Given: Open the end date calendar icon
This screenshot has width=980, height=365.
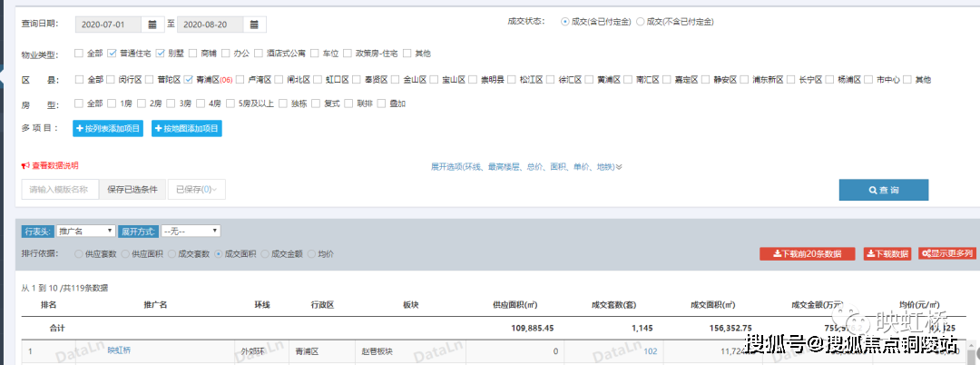Looking at the screenshot, I should click(x=254, y=25).
